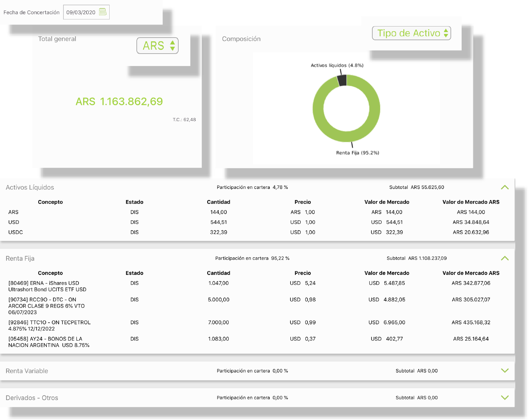
Task: Select the AY24 BONOS DE LA NACION row
Action: click(257, 342)
